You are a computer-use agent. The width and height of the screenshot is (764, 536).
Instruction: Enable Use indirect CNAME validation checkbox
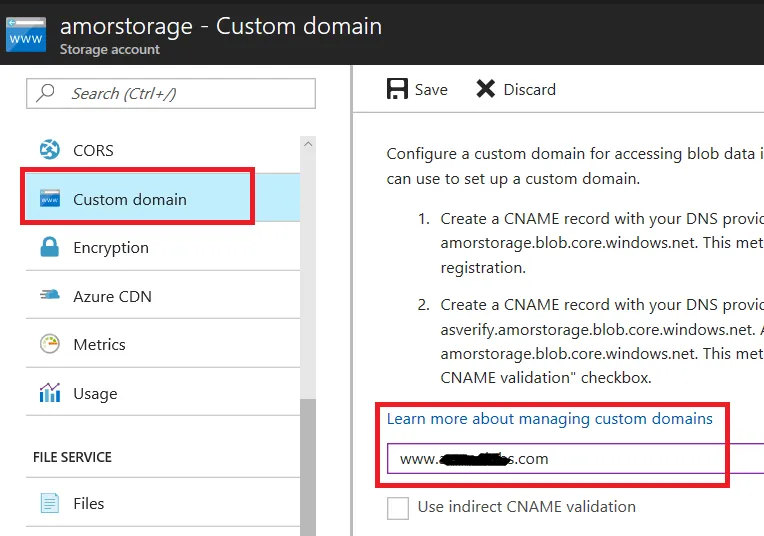pos(398,508)
